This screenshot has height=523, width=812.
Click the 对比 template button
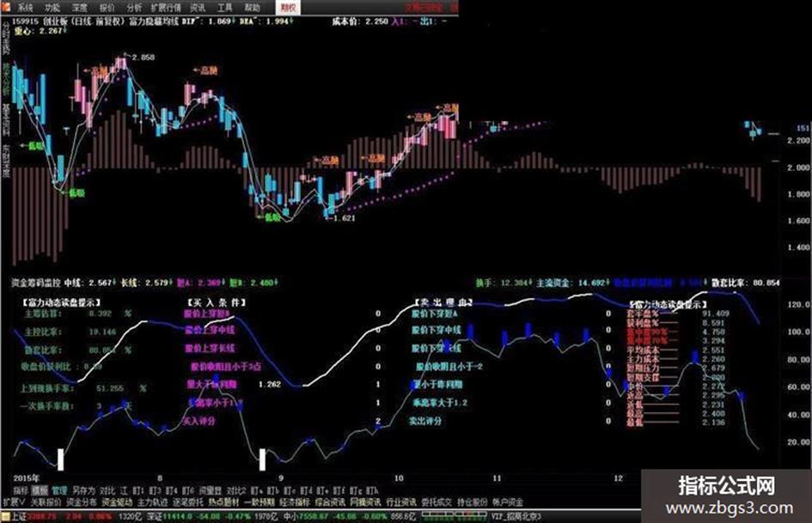pyautogui.click(x=107, y=490)
